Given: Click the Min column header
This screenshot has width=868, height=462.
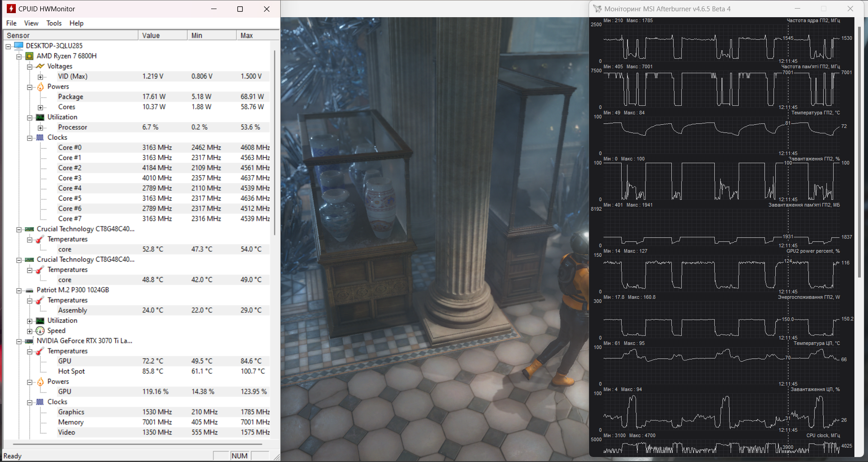Looking at the screenshot, I should click(x=212, y=35).
